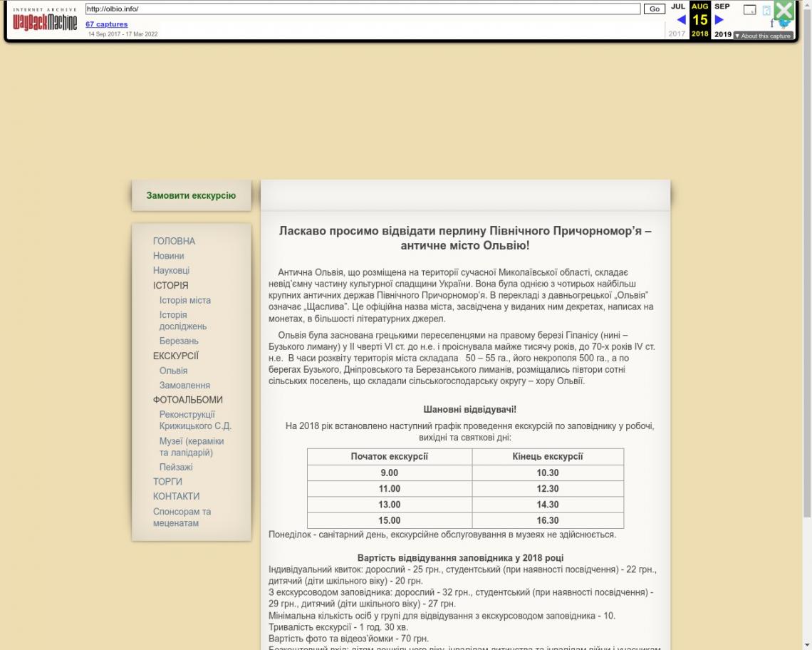812x650 pixels.
Task: Click the Кінець екскурсії table header
Action: [547, 457]
